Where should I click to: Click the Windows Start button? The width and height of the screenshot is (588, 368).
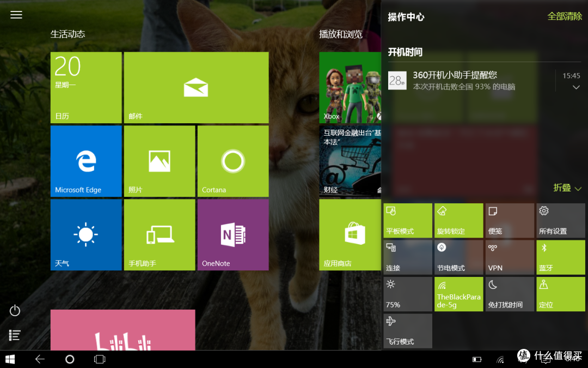pos(10,359)
